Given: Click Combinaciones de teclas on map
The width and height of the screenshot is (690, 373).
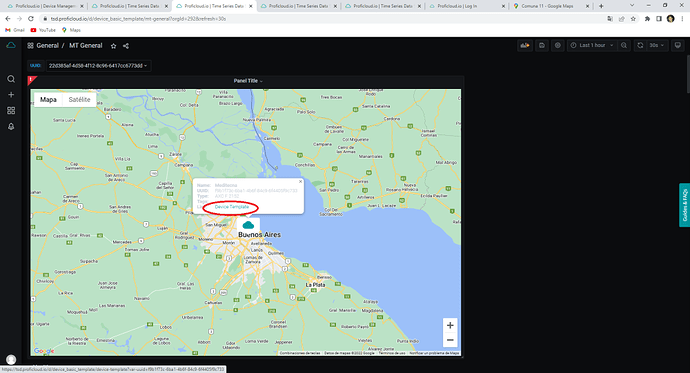Looking at the screenshot, I should [x=300, y=353].
